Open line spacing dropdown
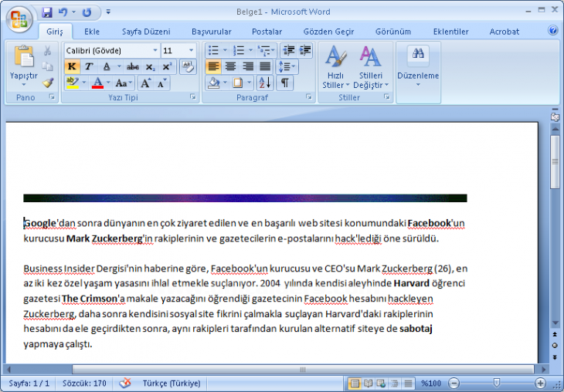Screen dimensions: 564x392 click(287, 66)
